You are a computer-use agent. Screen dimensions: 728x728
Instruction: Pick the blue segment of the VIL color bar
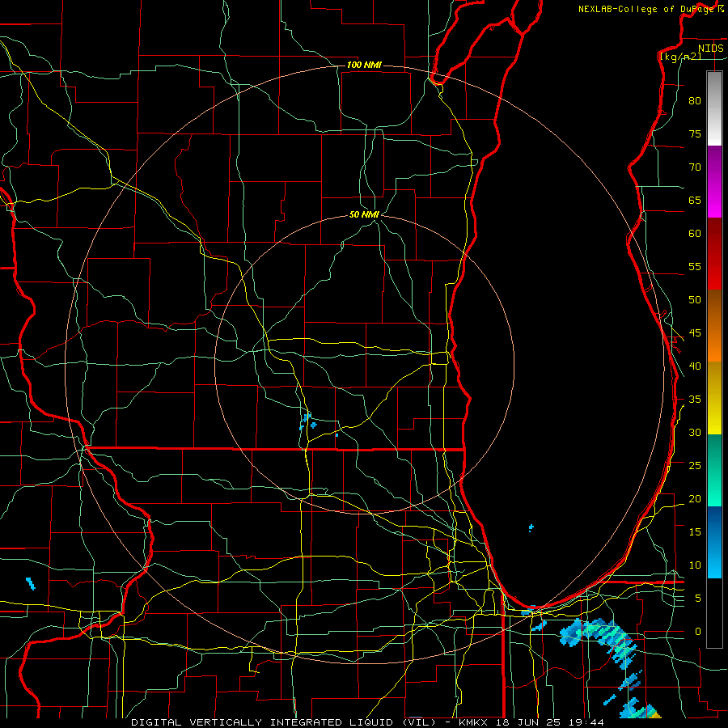pyautogui.click(x=714, y=542)
